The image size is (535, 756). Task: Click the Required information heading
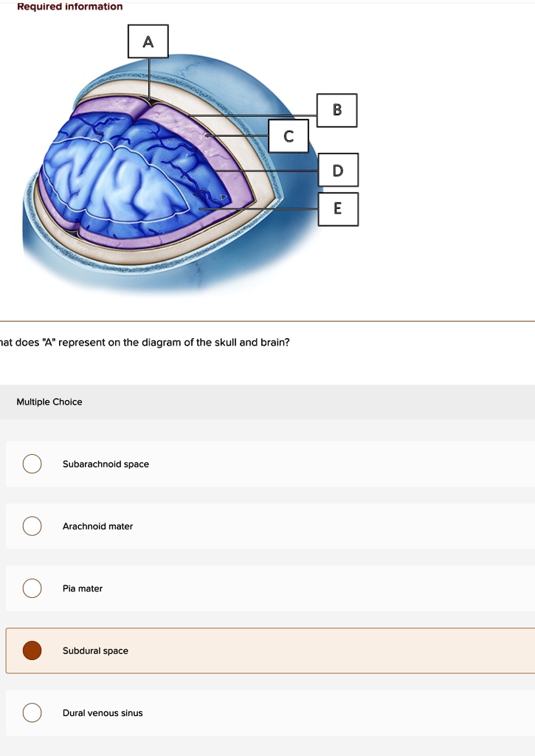point(69,6)
